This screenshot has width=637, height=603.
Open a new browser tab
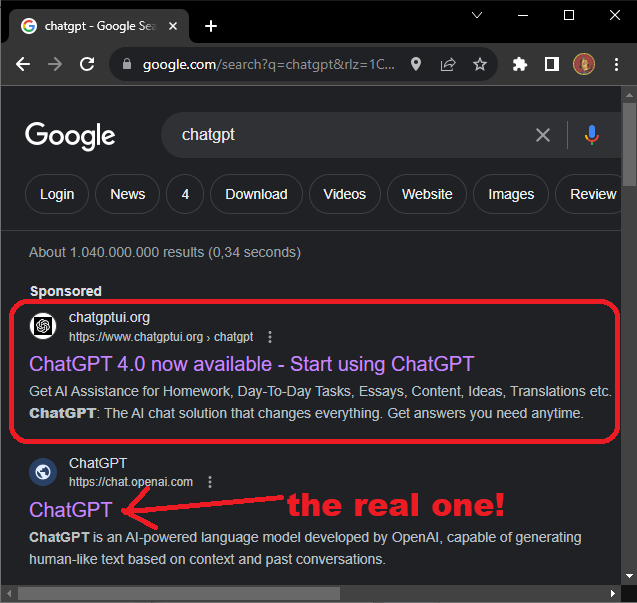(x=211, y=26)
